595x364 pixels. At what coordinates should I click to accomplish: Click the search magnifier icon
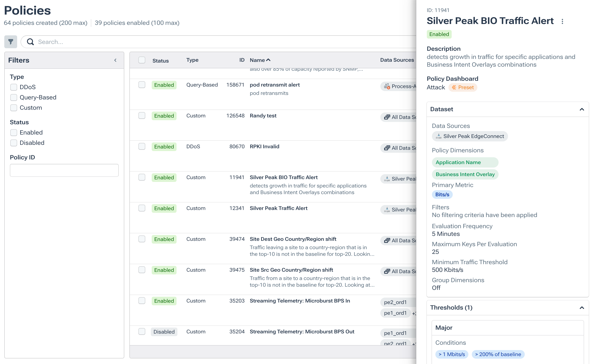coord(30,42)
